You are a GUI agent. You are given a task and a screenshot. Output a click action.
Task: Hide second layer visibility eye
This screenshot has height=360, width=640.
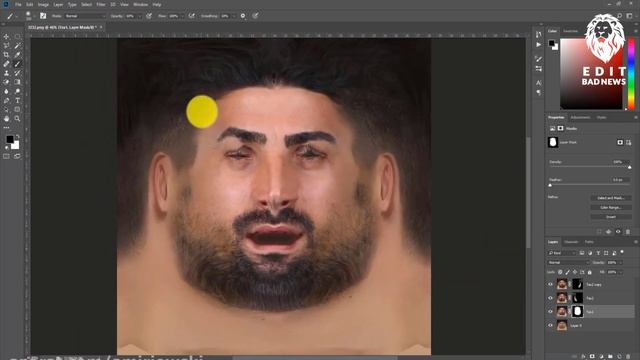pyautogui.click(x=551, y=298)
